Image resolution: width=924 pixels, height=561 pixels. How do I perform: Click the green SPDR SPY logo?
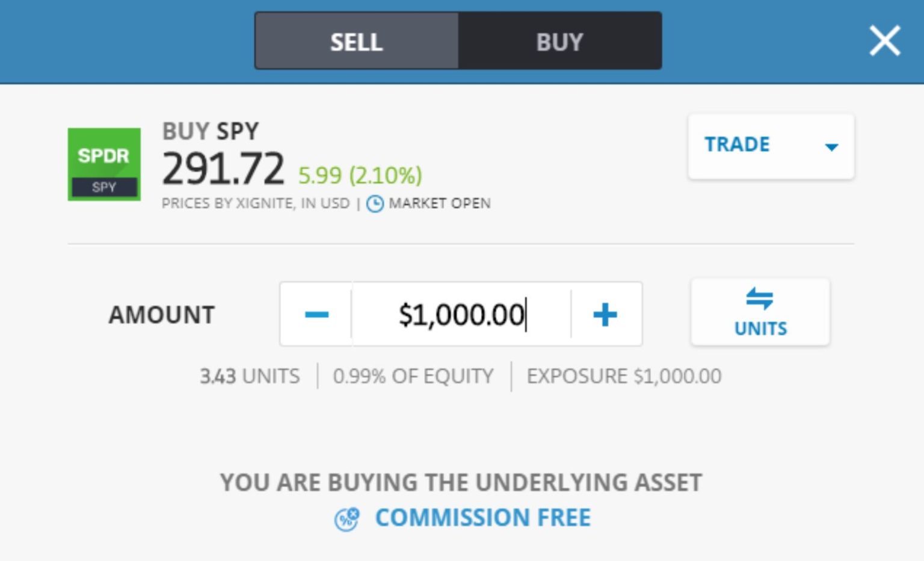pos(103,163)
